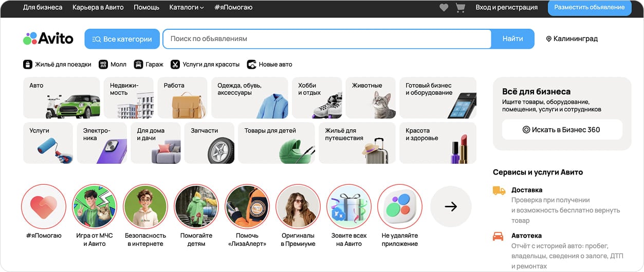Open the Работа category tile
Viewport: 644px width, 272px height.
182,98
